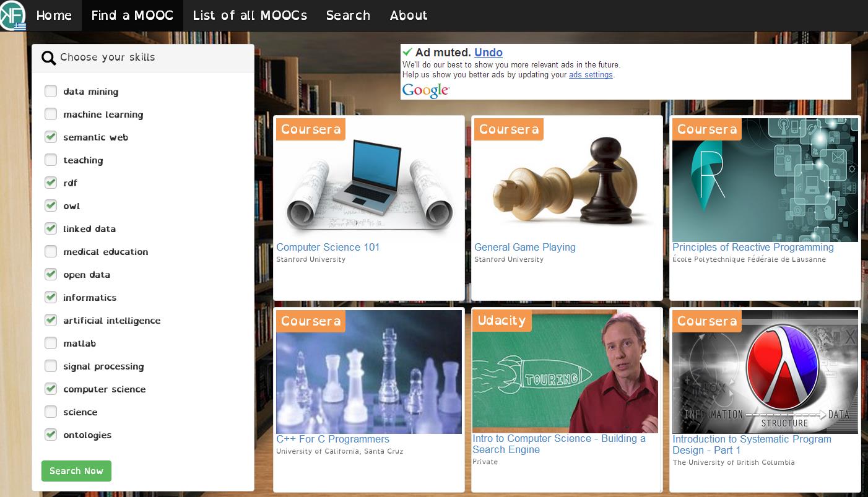Go to Search page
Screen dimensions: 868x497
pyautogui.click(x=348, y=15)
